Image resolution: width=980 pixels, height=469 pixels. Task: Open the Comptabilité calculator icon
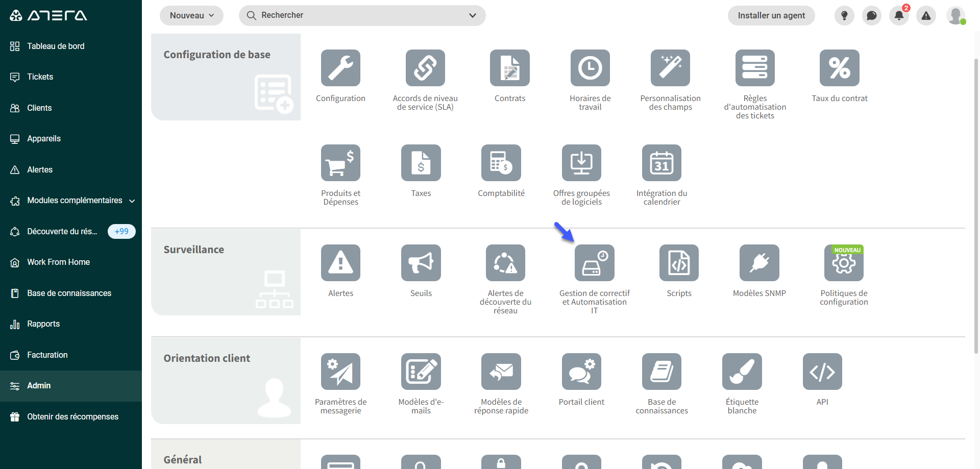(x=501, y=163)
